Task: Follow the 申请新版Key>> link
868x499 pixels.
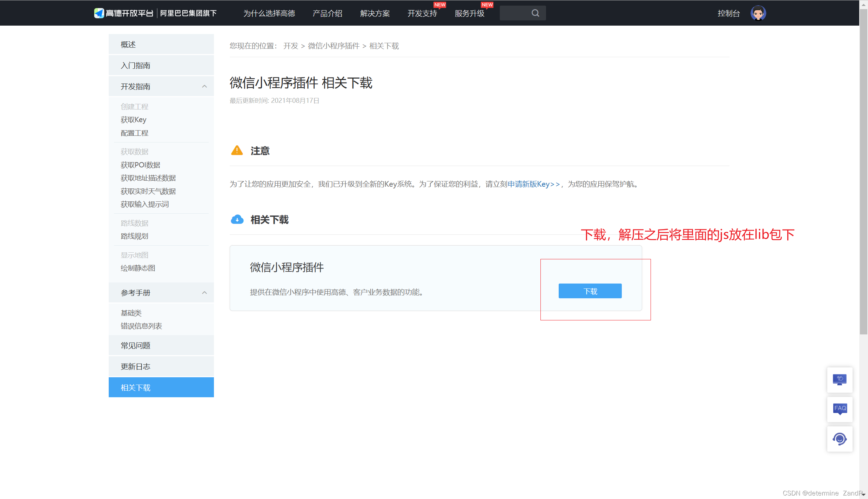Action: pos(534,184)
